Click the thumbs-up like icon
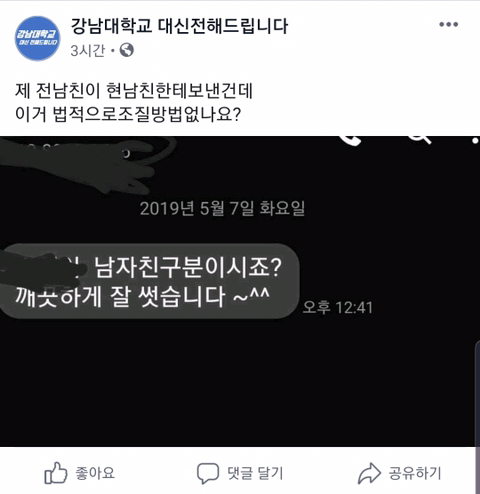The height and width of the screenshot is (494, 480). click(56, 473)
